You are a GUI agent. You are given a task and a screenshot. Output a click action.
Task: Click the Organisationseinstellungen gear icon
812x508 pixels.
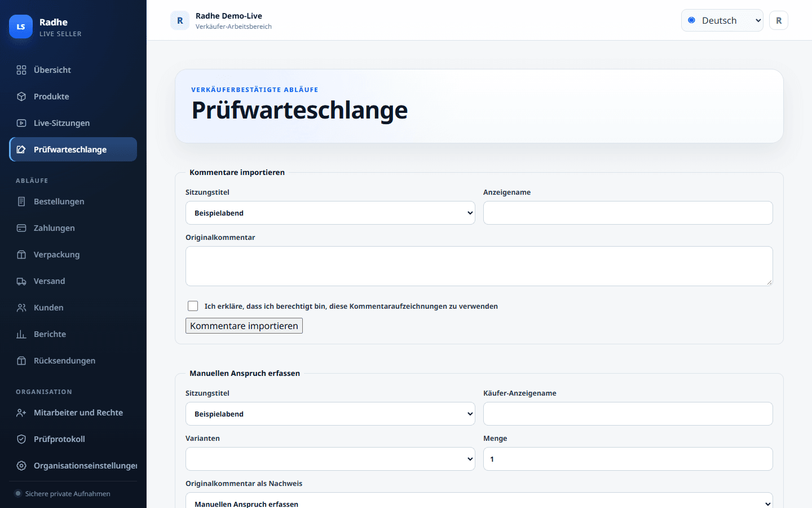(x=21, y=466)
